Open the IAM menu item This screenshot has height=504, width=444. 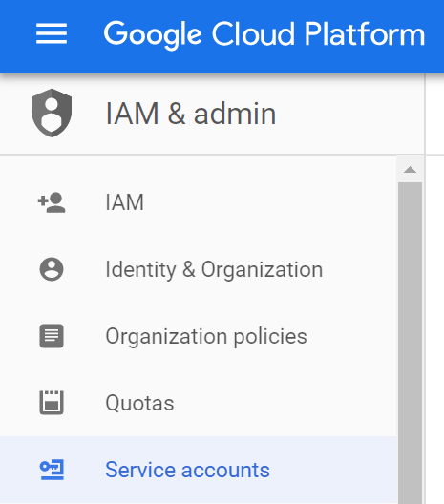pyautogui.click(x=199, y=202)
